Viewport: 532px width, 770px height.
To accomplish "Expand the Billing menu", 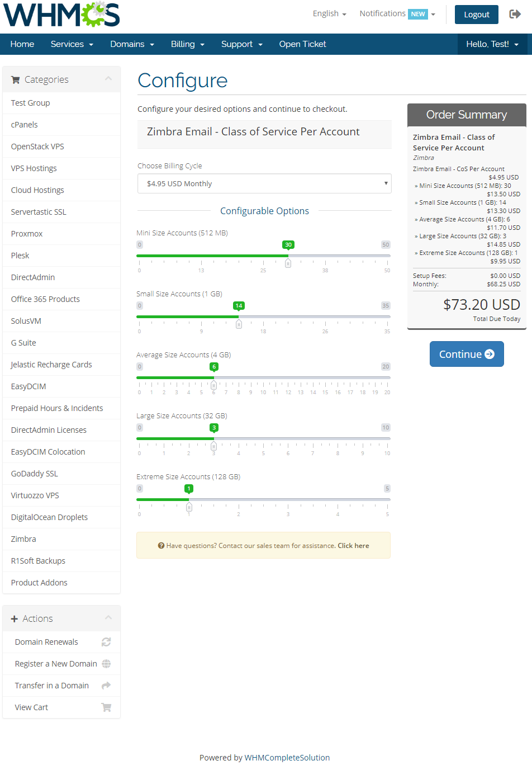I will pyautogui.click(x=188, y=44).
